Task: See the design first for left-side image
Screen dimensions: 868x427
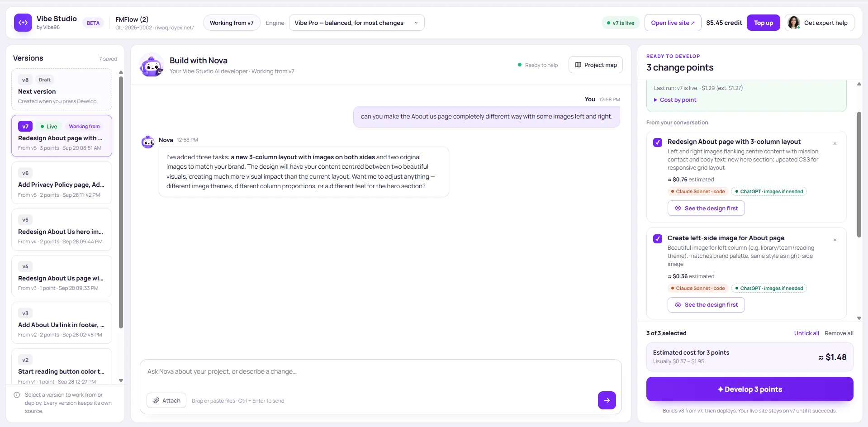Action: point(706,305)
